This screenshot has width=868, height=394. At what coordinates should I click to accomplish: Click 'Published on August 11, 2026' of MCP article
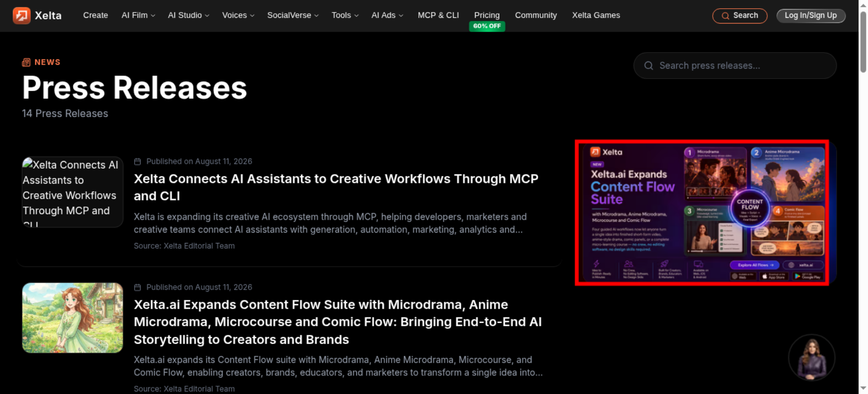click(199, 161)
